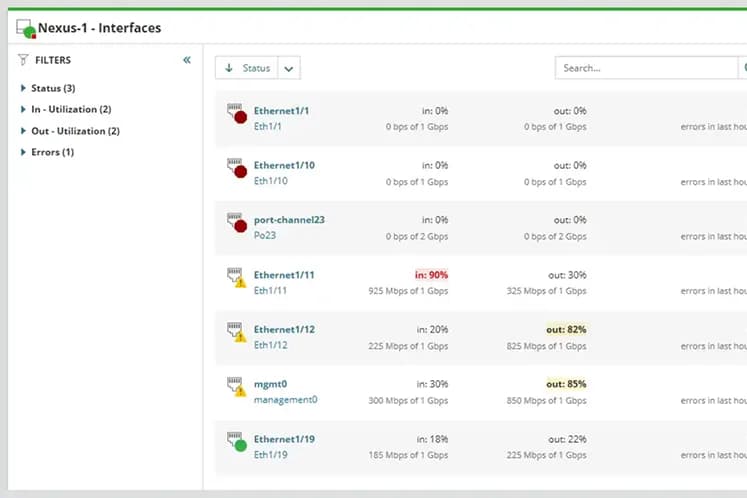Click the FILTERS heading label
Image resolution: width=747 pixels, height=498 pixels.
(x=53, y=60)
